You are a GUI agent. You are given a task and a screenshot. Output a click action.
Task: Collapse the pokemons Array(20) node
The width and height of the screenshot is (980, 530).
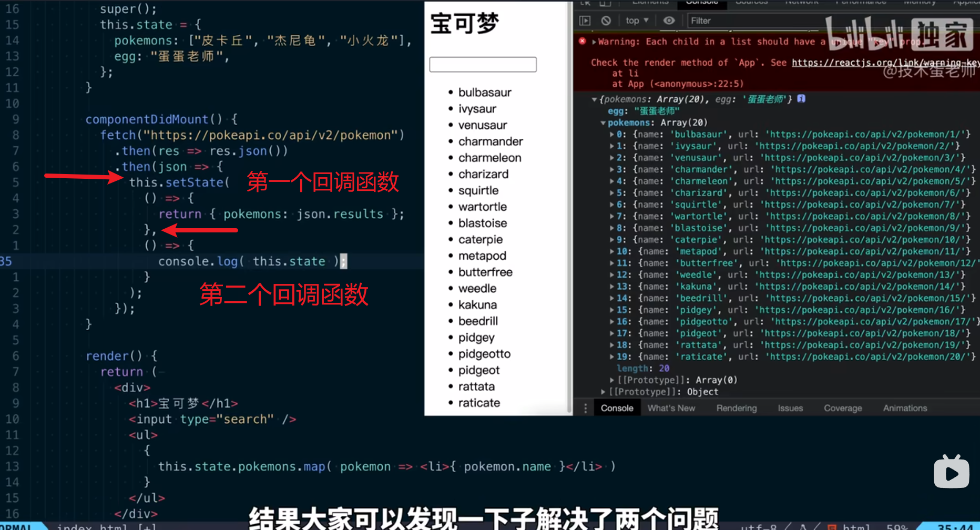click(603, 123)
